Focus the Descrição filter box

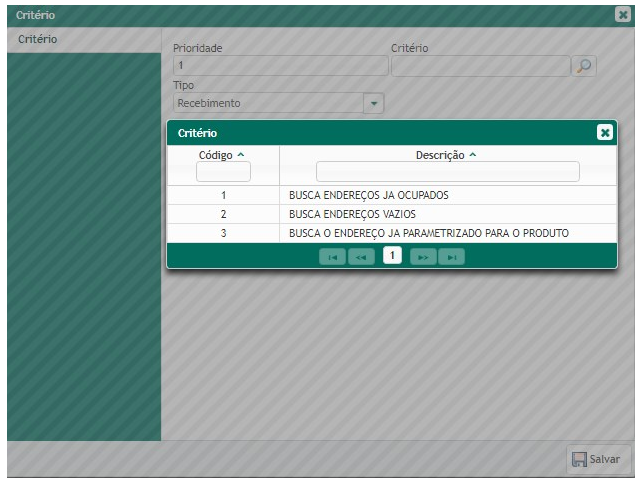[448, 172]
